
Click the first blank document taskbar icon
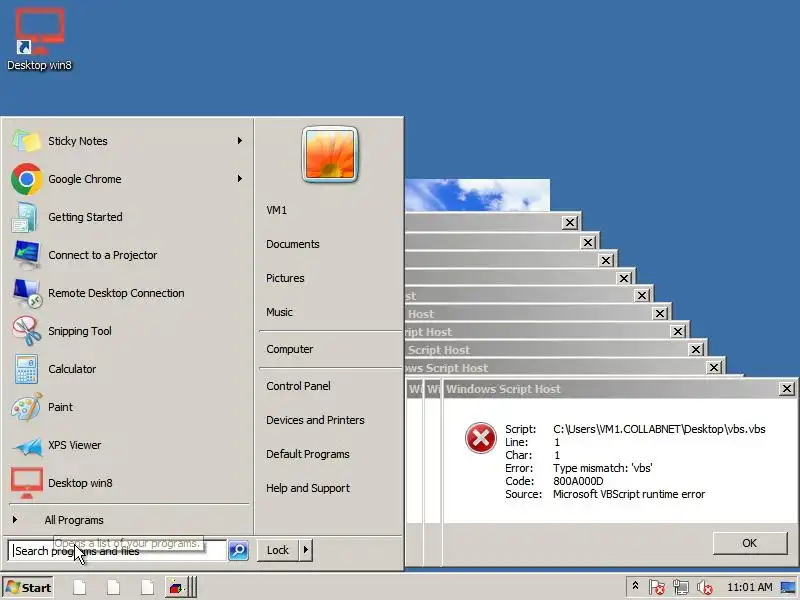coord(79,588)
